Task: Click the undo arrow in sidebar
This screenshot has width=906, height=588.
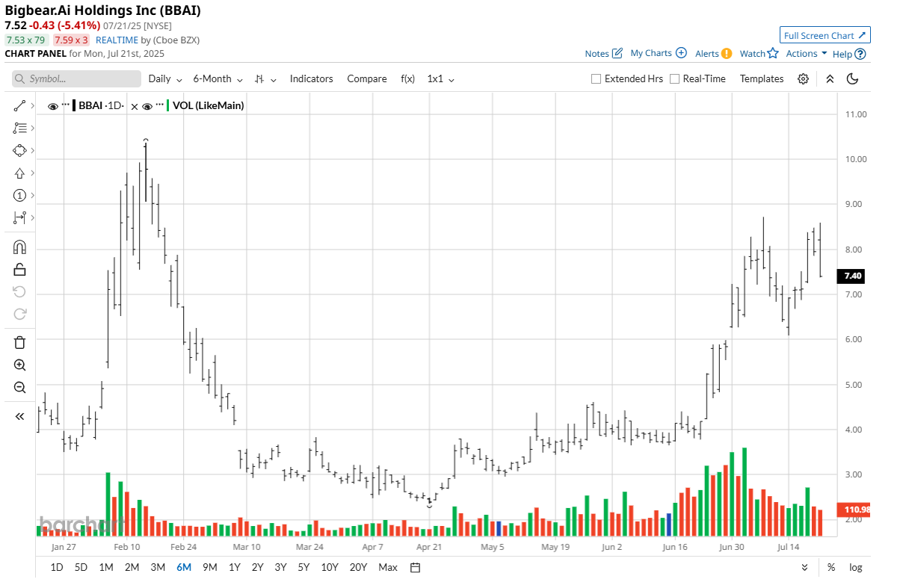Action: pos(19,291)
